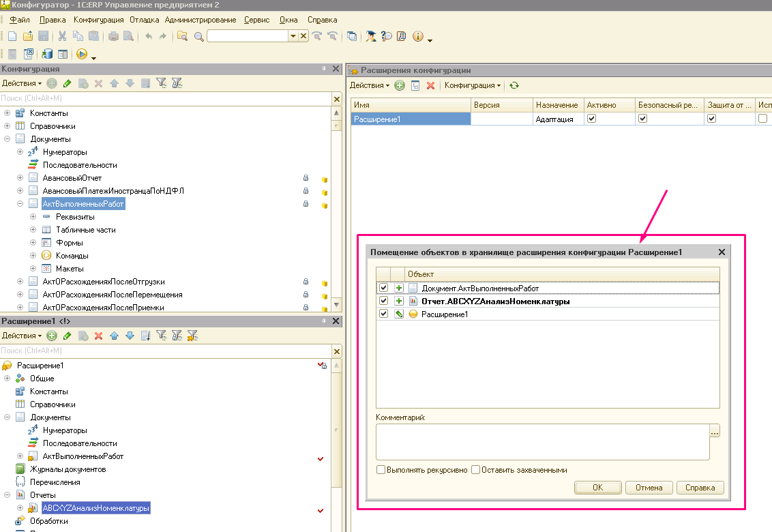
Task: Click the move up arrow in Конфигурация panel
Action: click(x=114, y=83)
